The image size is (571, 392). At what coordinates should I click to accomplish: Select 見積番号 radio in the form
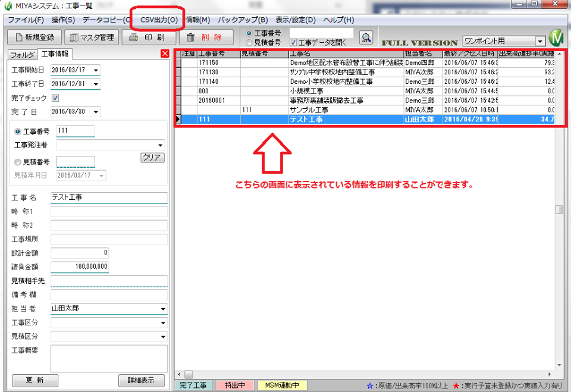coord(17,162)
